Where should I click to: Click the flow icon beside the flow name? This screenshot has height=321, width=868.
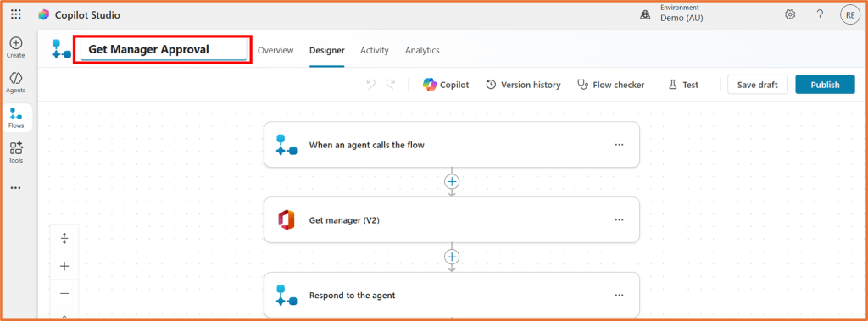click(61, 49)
